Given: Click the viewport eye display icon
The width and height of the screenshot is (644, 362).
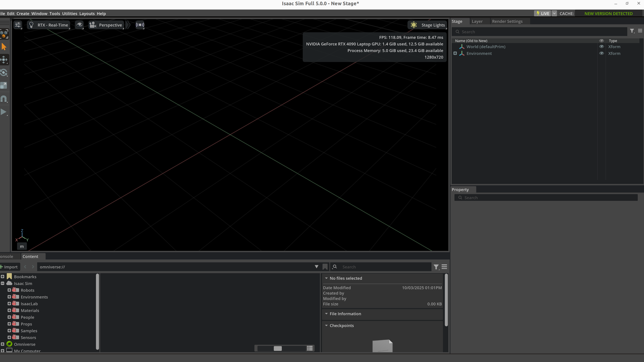Looking at the screenshot, I should (79, 25).
